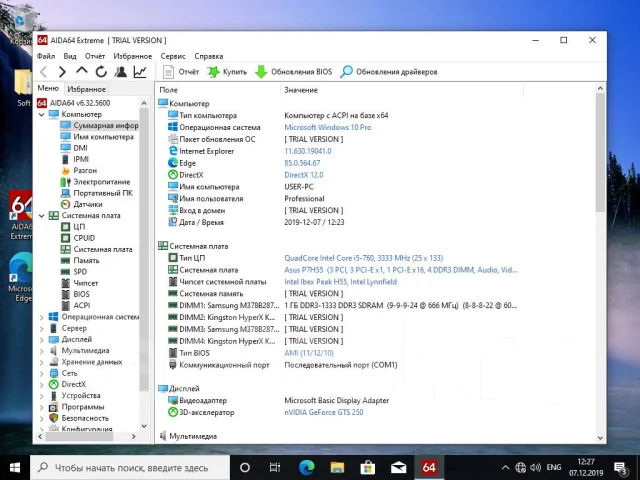Select Суммарная информация in the tree
640x480 pixels.
(99, 125)
